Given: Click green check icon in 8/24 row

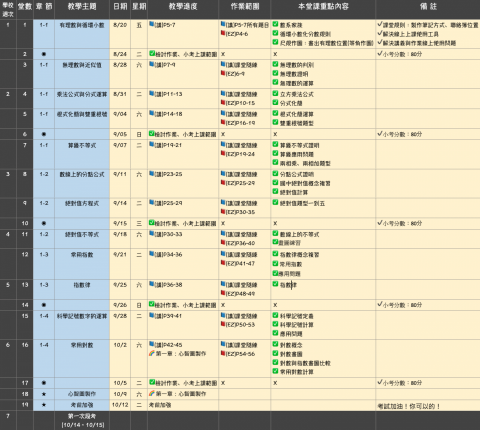Looking at the screenshot, I should coord(152,53).
